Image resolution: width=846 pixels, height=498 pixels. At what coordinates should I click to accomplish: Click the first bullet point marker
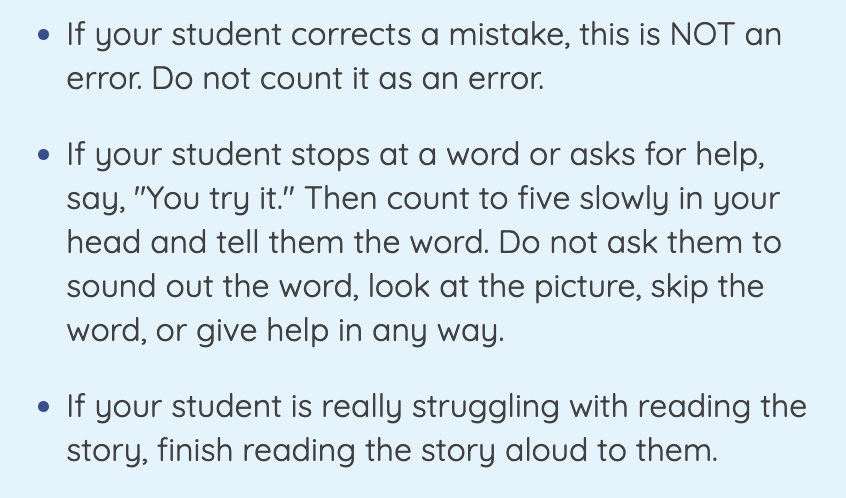pos(44,35)
